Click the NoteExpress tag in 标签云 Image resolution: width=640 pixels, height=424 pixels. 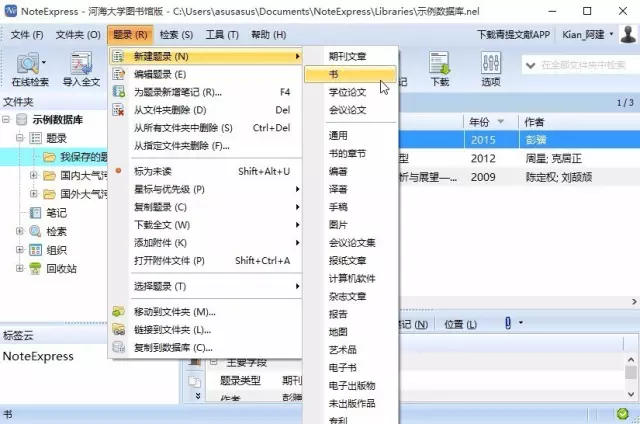(38, 356)
